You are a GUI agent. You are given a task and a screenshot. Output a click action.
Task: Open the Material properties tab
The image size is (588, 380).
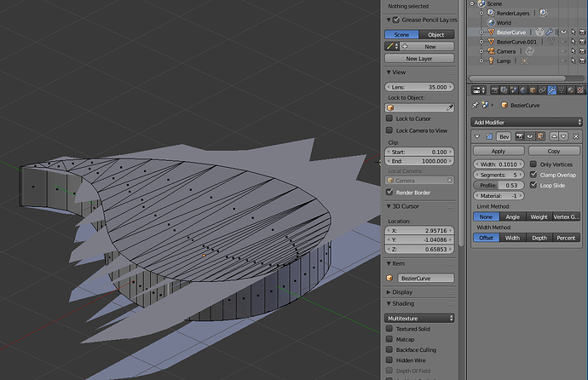click(x=571, y=90)
